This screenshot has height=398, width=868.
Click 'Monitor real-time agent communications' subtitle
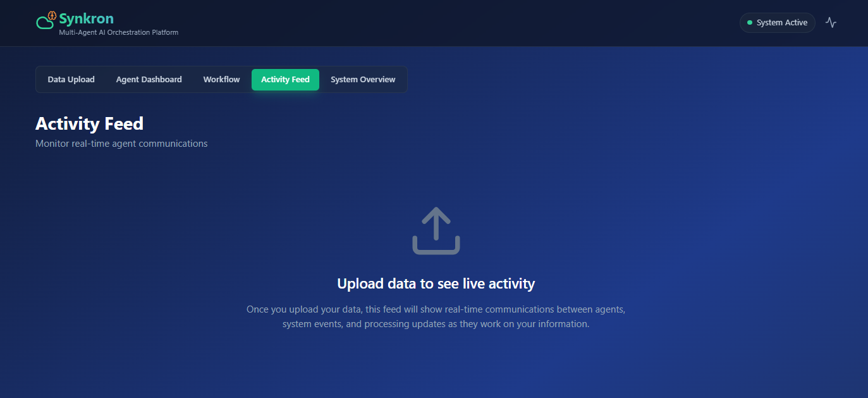pos(121,144)
